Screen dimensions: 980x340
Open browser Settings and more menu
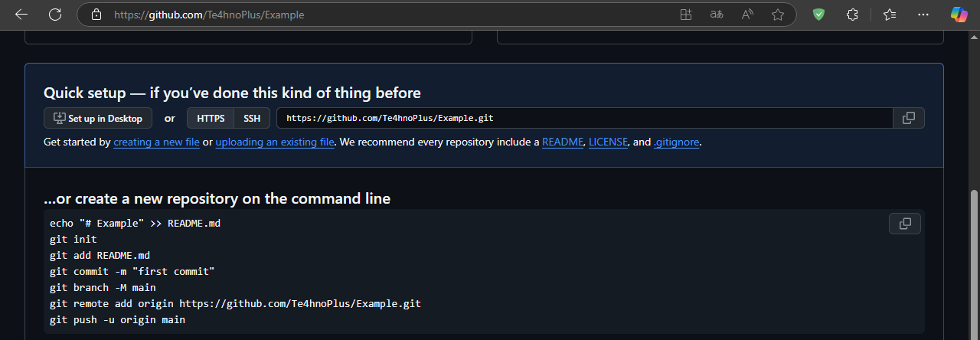click(x=923, y=15)
